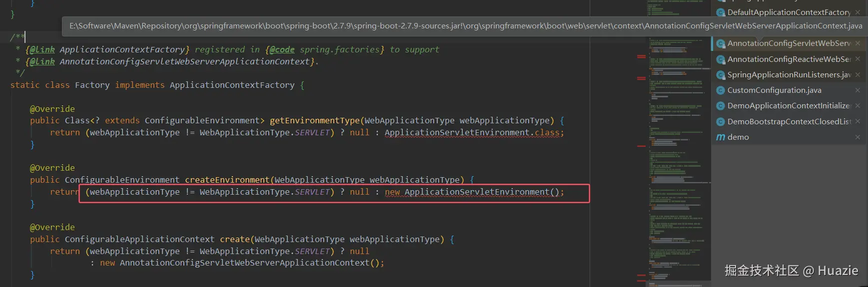Select the CustomConfiguration.java tab

789,90
